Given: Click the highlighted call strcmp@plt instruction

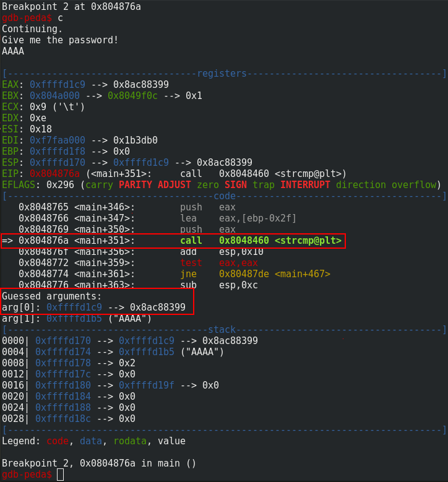Looking at the screenshot, I should (261, 241).
